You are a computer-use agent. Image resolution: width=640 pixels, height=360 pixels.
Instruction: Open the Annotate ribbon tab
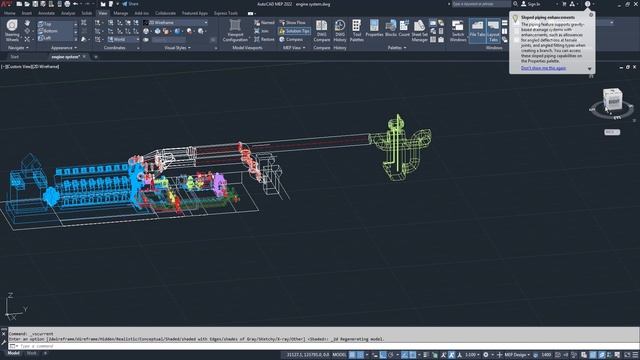(x=47, y=13)
